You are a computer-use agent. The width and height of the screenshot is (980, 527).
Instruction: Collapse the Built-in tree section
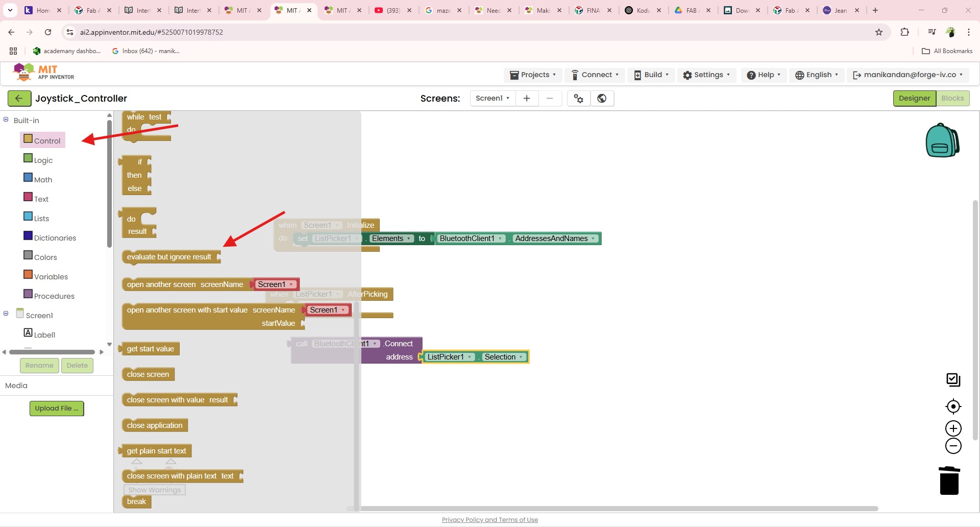click(x=6, y=119)
